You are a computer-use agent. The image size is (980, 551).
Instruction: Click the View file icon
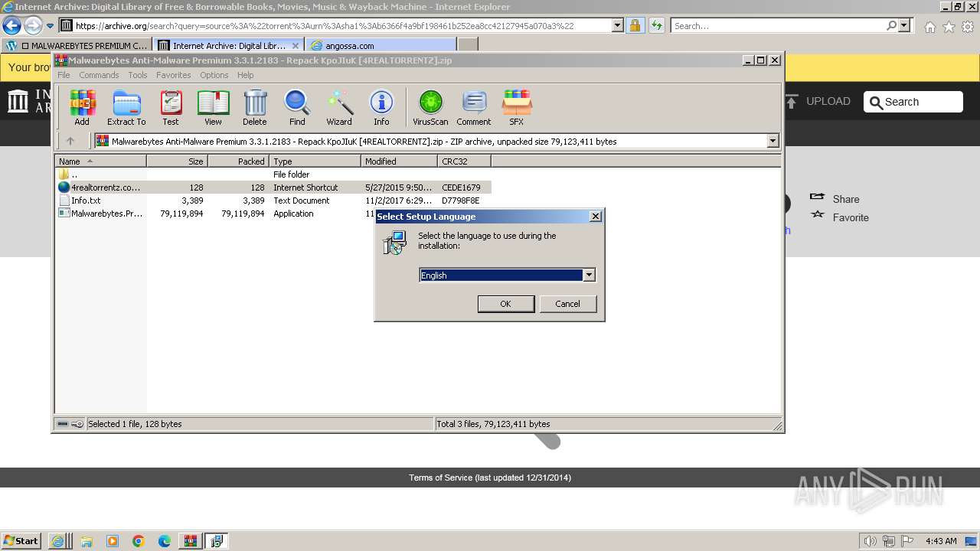click(213, 107)
